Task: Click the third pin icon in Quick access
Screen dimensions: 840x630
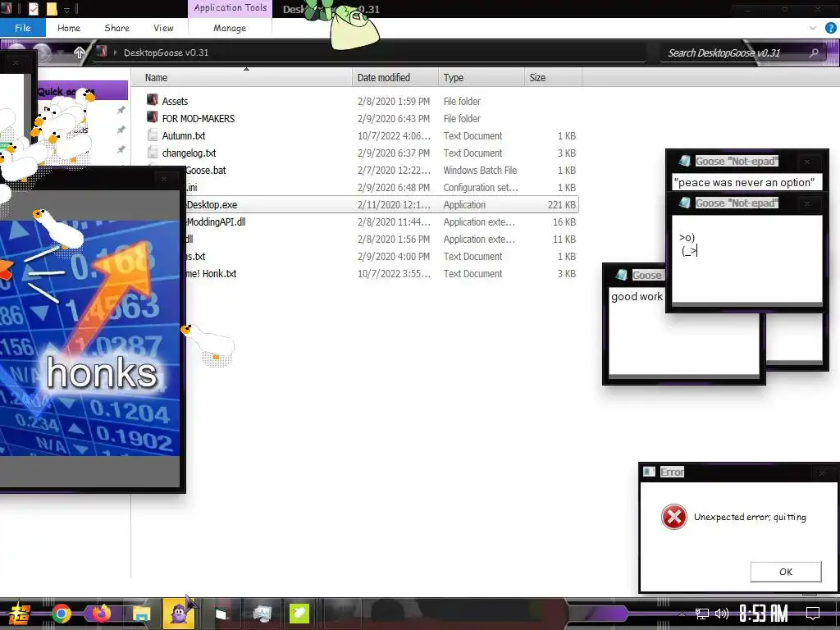Action: click(121, 149)
